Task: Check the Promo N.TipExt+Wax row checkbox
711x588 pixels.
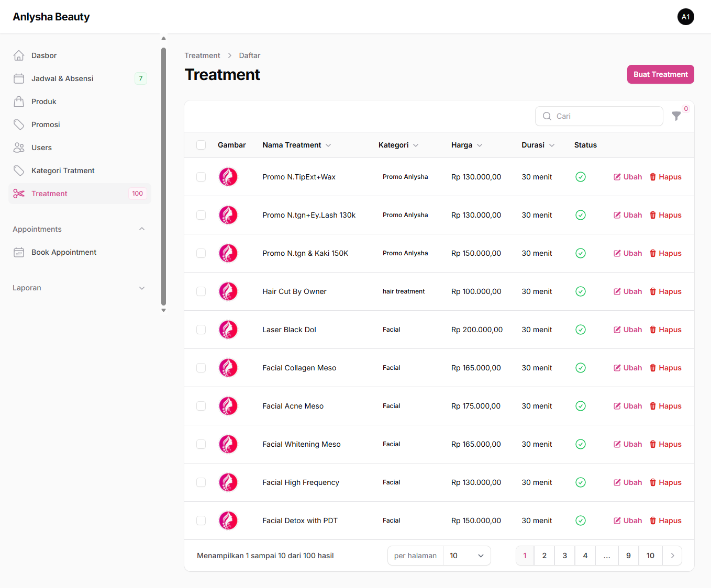Action: tap(201, 177)
